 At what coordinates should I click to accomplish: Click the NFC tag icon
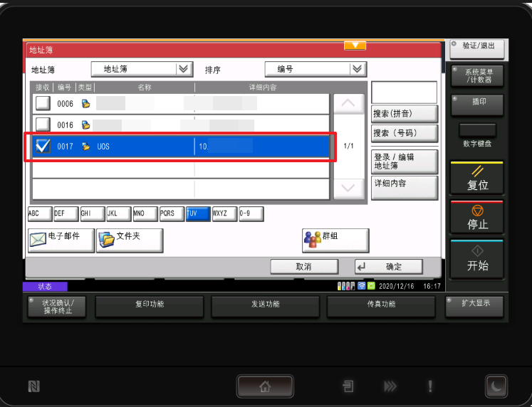(x=34, y=386)
